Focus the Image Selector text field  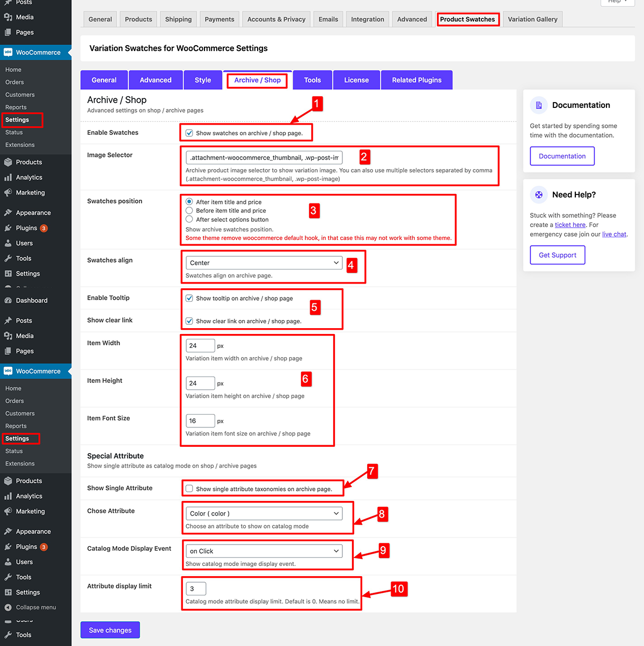tap(264, 157)
